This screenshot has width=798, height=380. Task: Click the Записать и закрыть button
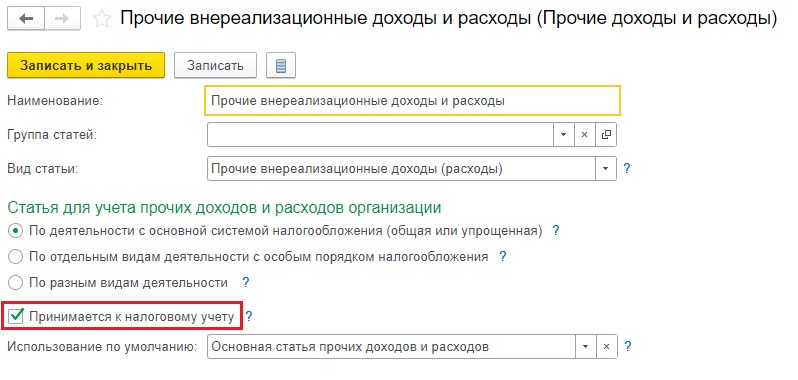click(x=86, y=66)
